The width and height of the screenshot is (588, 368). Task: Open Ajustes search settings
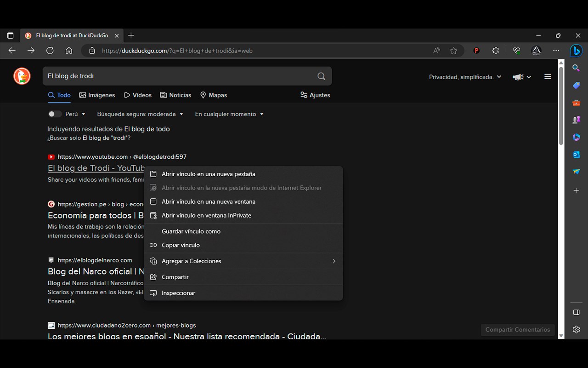(x=315, y=95)
